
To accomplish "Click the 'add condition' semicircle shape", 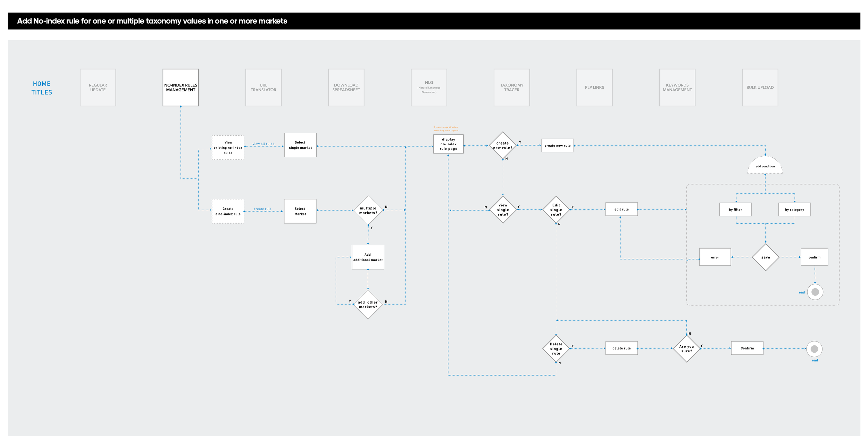I will 765,166.
